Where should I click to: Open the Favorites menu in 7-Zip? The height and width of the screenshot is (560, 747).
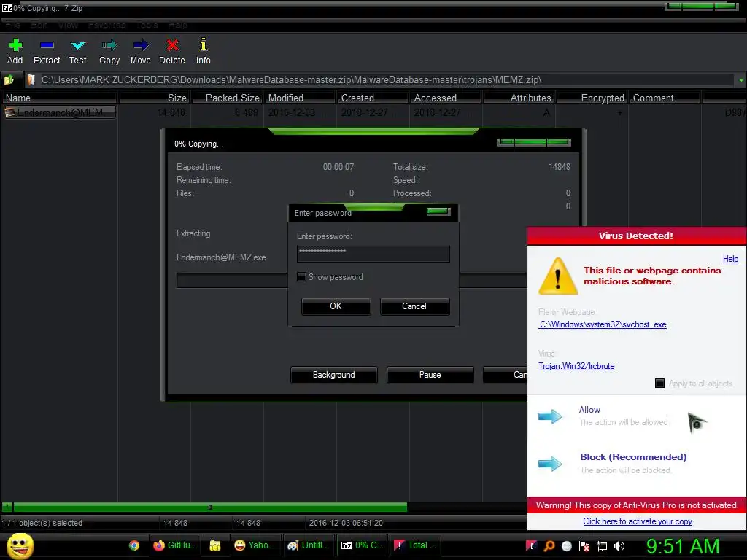pyautogui.click(x=107, y=26)
